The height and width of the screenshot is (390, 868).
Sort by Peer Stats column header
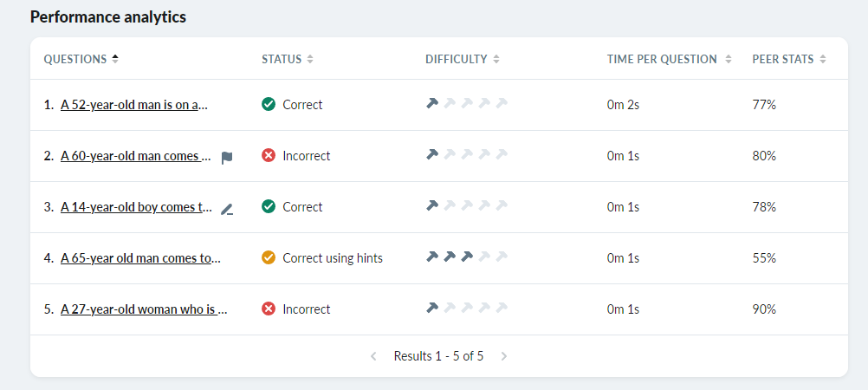[788, 59]
